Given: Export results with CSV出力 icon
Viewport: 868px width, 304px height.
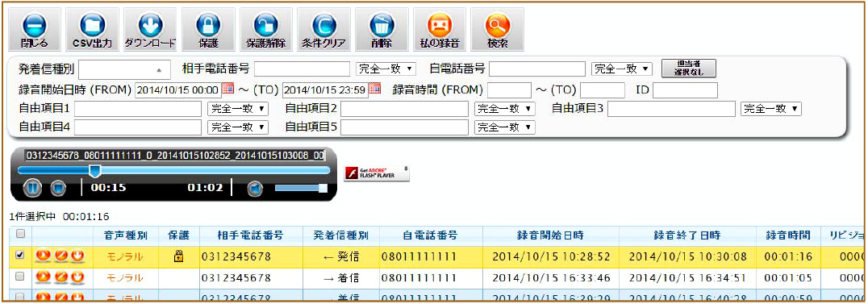Looking at the screenshot, I should click(92, 30).
